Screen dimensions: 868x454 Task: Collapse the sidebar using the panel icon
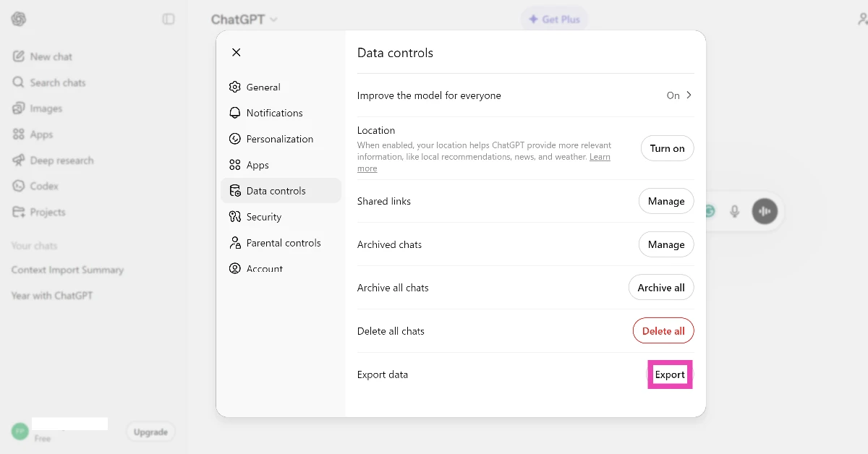(x=169, y=19)
